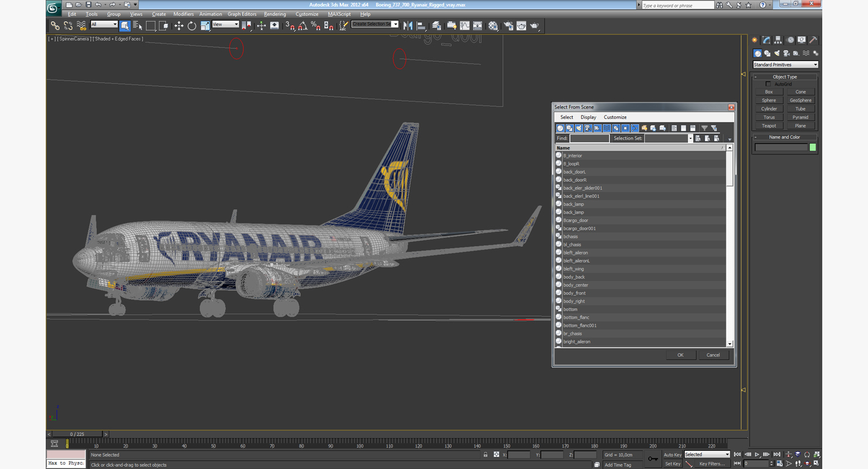Click the time slider 0 / 225
868x469 pixels.
(x=77, y=434)
